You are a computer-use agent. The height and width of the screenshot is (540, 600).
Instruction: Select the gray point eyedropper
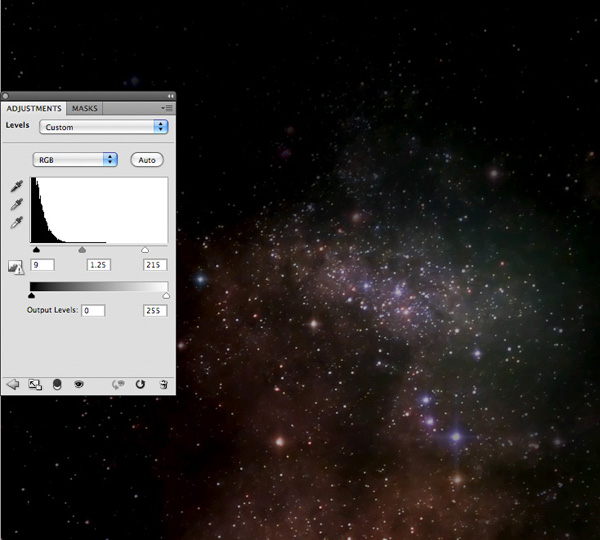pyautogui.click(x=16, y=204)
